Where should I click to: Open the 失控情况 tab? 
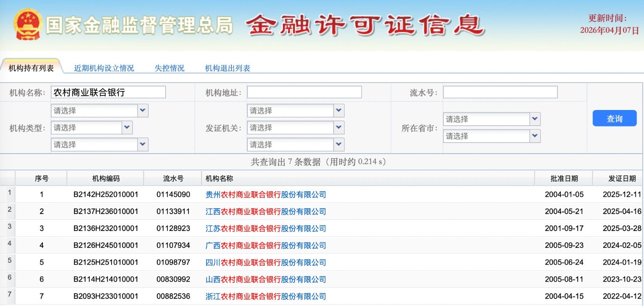point(169,68)
